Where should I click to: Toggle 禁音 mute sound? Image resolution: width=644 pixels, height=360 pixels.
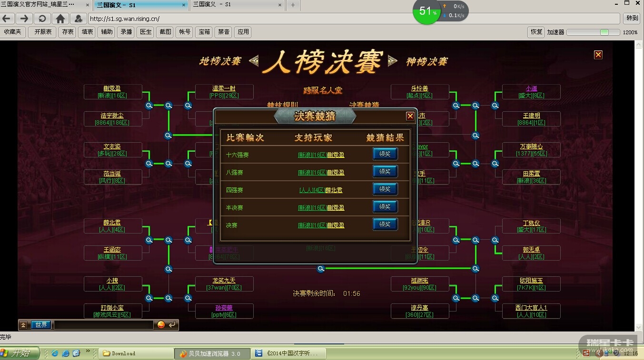pos(224,32)
